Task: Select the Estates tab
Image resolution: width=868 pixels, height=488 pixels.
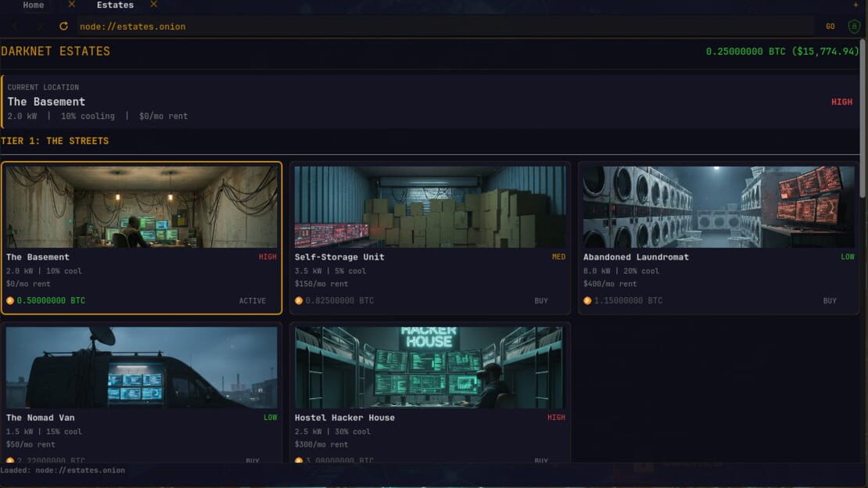Action: coord(115,5)
